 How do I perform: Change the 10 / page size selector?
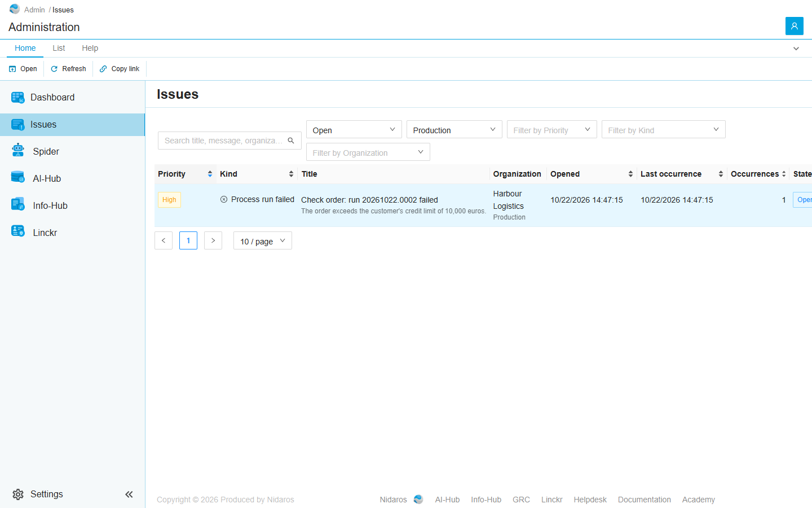click(263, 241)
